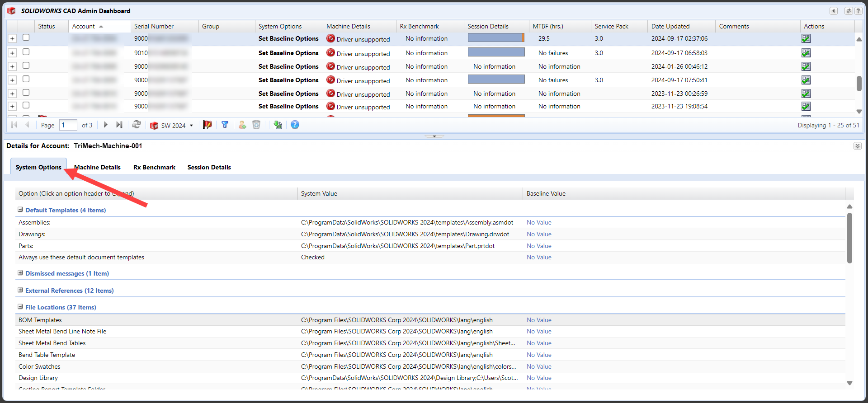Click the SOLIDWORKS logo in the title bar
Screen dimensions: 868x403
coord(12,11)
